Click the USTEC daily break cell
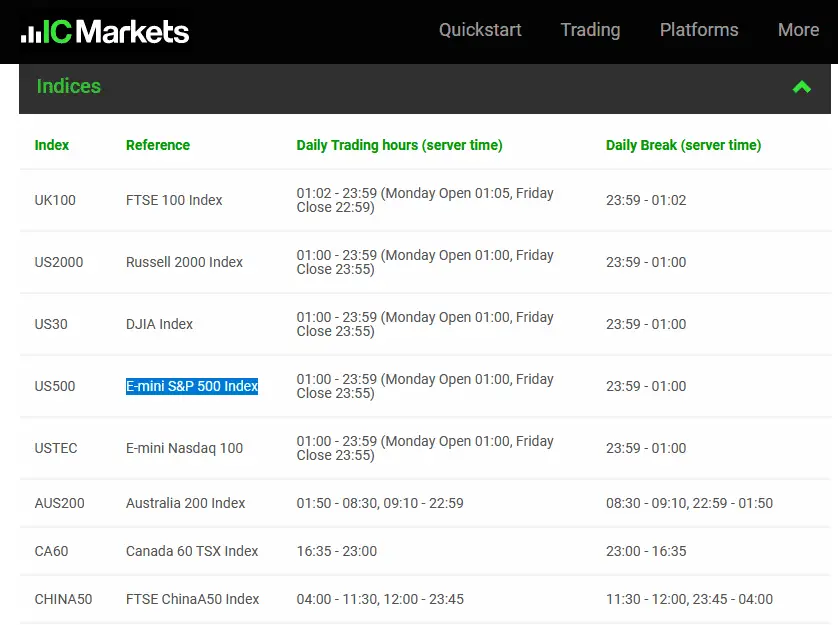This screenshot has width=838, height=625. 646,448
